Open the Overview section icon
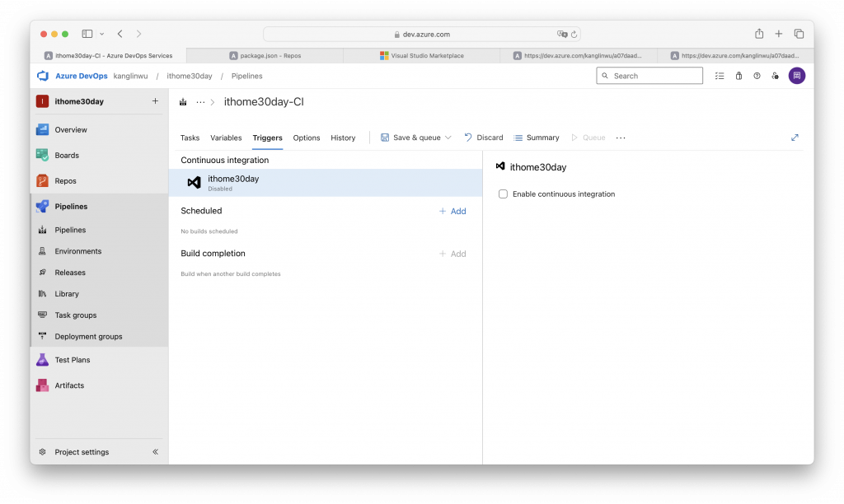This screenshot has height=504, width=844. 43,129
